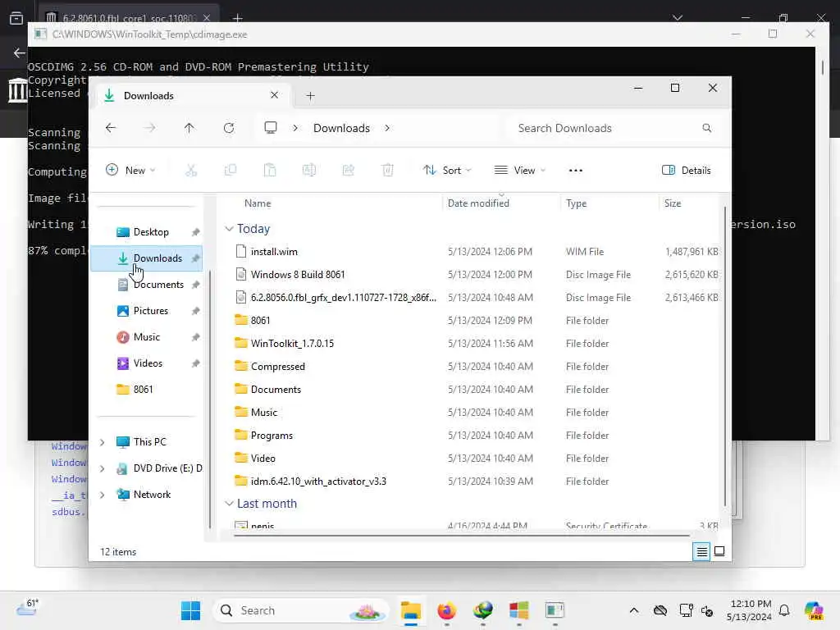Sort by Size column header
The image size is (840, 630).
point(673,203)
